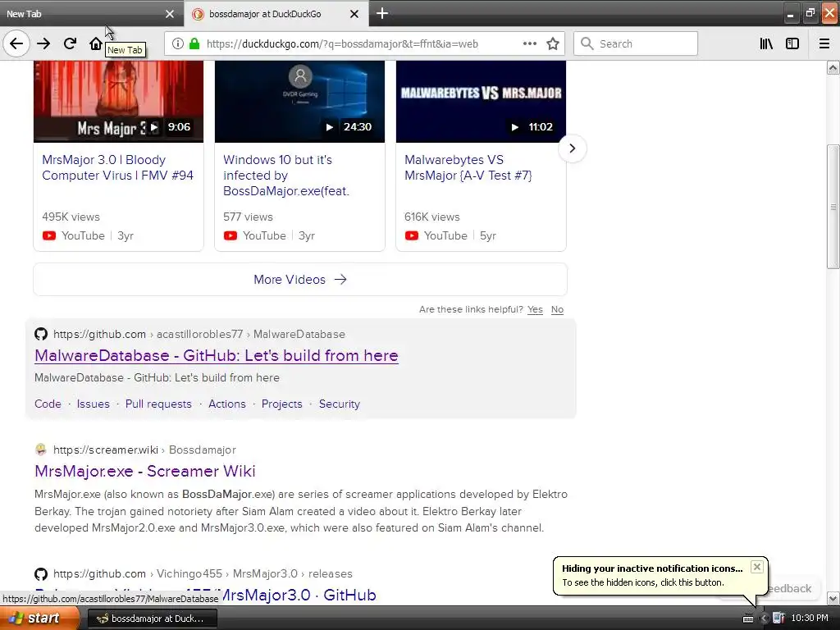Select bossdamajor taskbar window button
The image size is (840, 630).
pos(152,619)
